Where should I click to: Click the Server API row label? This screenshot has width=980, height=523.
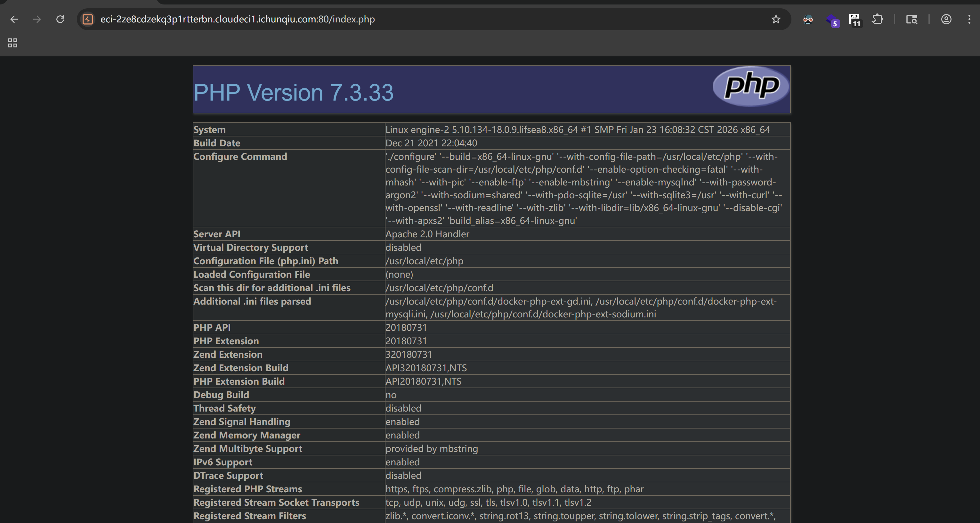pyautogui.click(x=217, y=234)
